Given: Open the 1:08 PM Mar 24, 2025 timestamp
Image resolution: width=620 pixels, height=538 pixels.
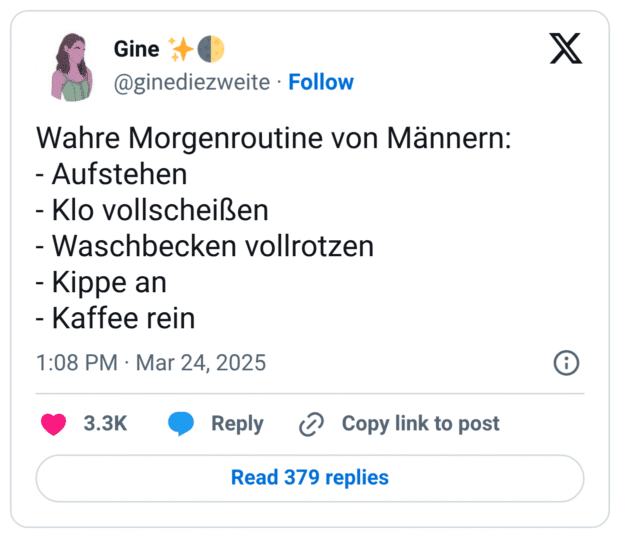Looking at the screenshot, I should click(151, 362).
